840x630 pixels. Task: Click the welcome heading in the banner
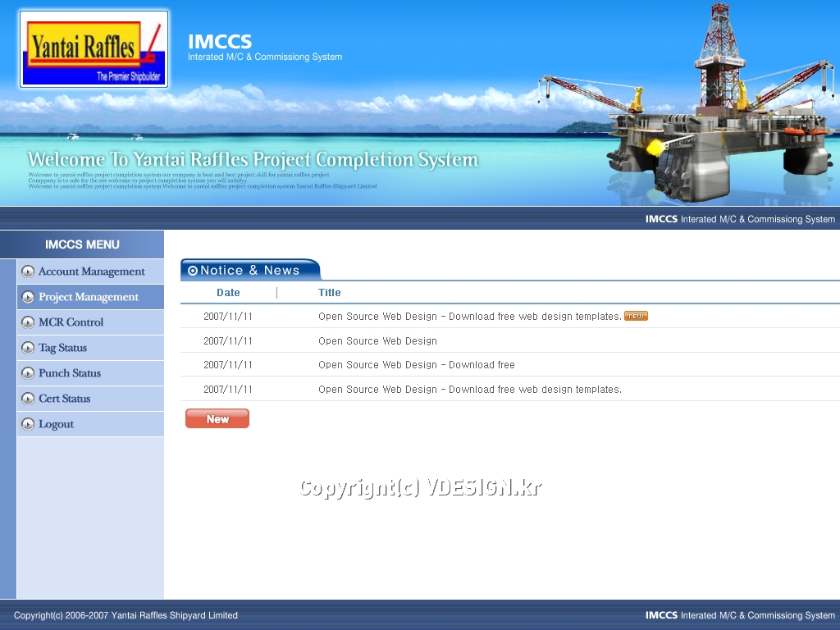(x=253, y=160)
